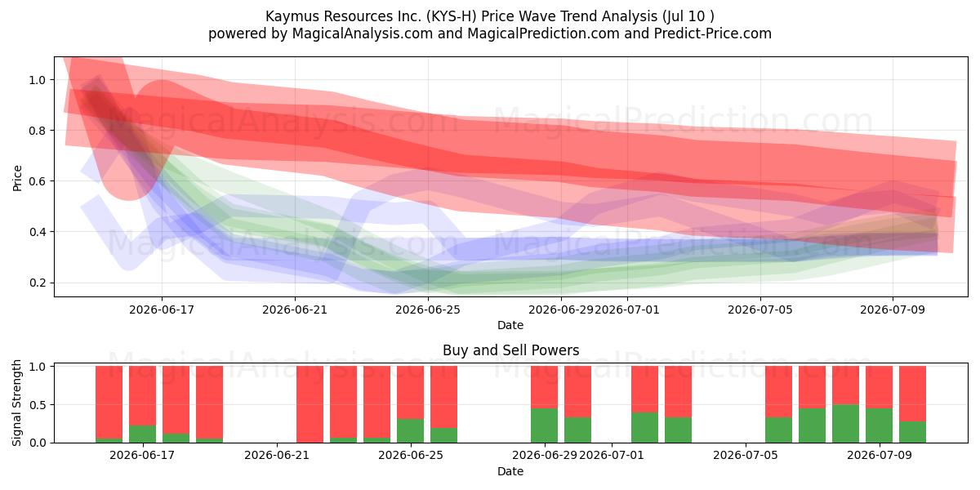The height and width of the screenshot is (490, 980).
Task: Click the 'Date' label under the price chart
Action: pos(510,325)
